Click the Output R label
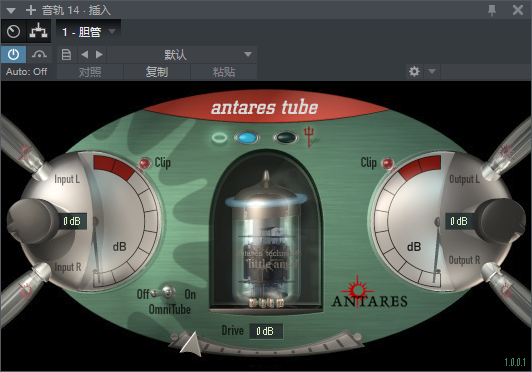This screenshot has height=372, width=532. [464, 260]
